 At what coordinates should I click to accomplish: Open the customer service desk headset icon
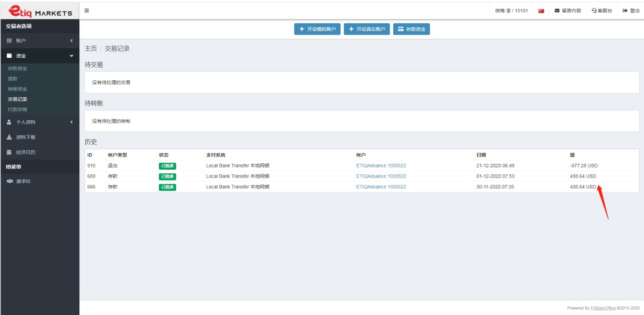click(595, 10)
